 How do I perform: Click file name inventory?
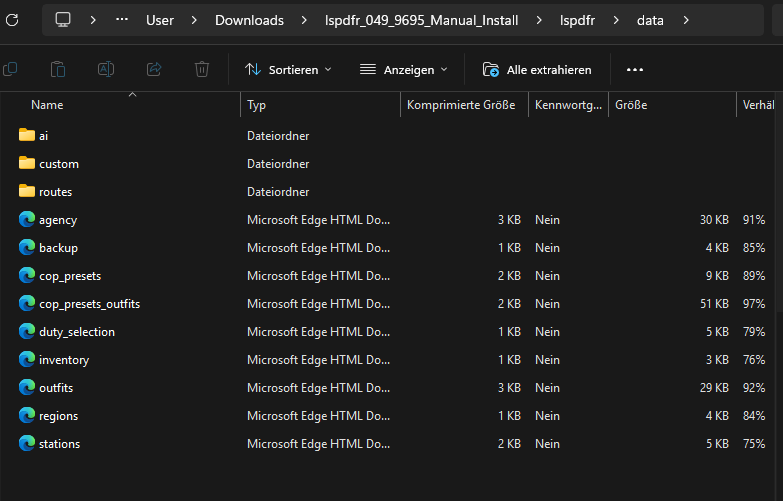pyautogui.click(x=64, y=360)
